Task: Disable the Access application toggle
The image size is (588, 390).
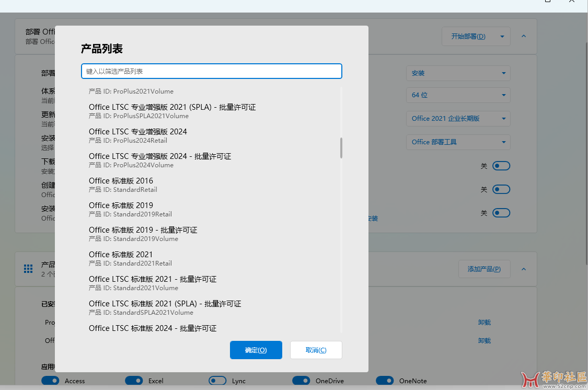Action: (50, 381)
